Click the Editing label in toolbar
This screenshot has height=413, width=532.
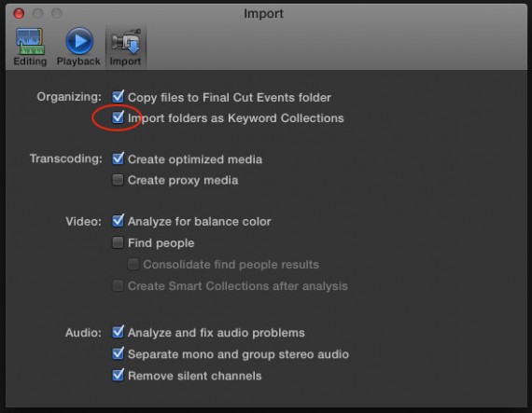(x=30, y=62)
